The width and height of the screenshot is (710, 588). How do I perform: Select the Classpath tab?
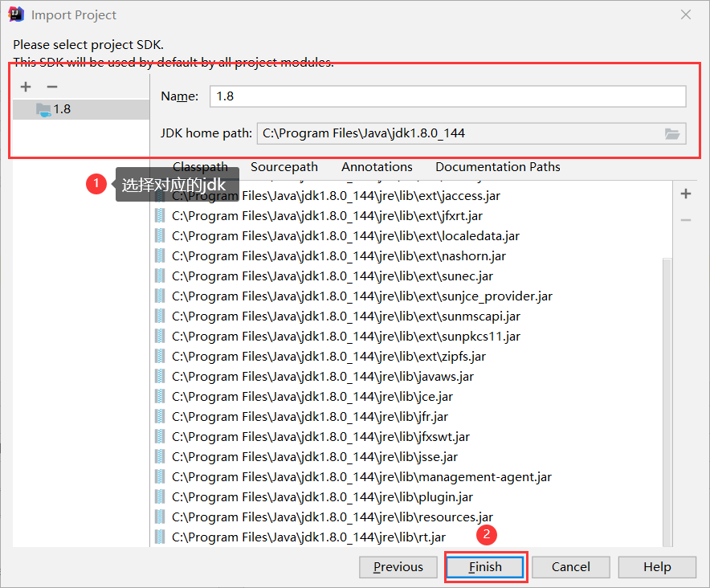pyautogui.click(x=200, y=166)
